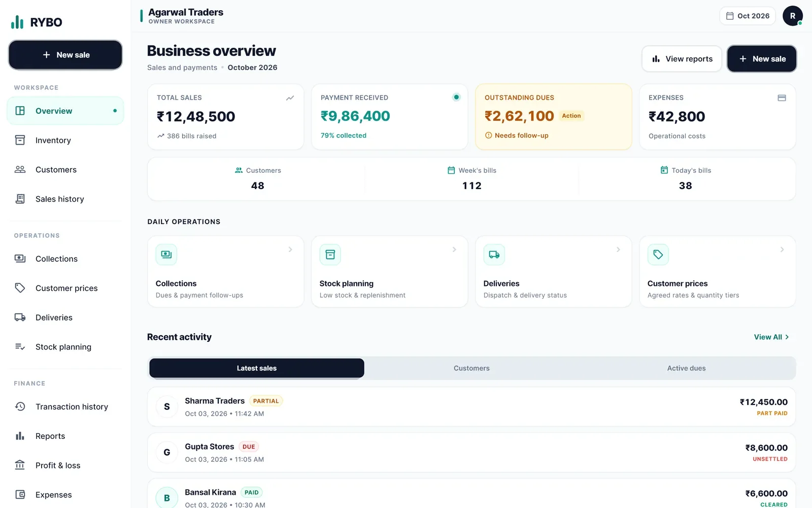Click the Deliveries card's truck icon
Screen dimensions: 812x508
tap(494, 255)
